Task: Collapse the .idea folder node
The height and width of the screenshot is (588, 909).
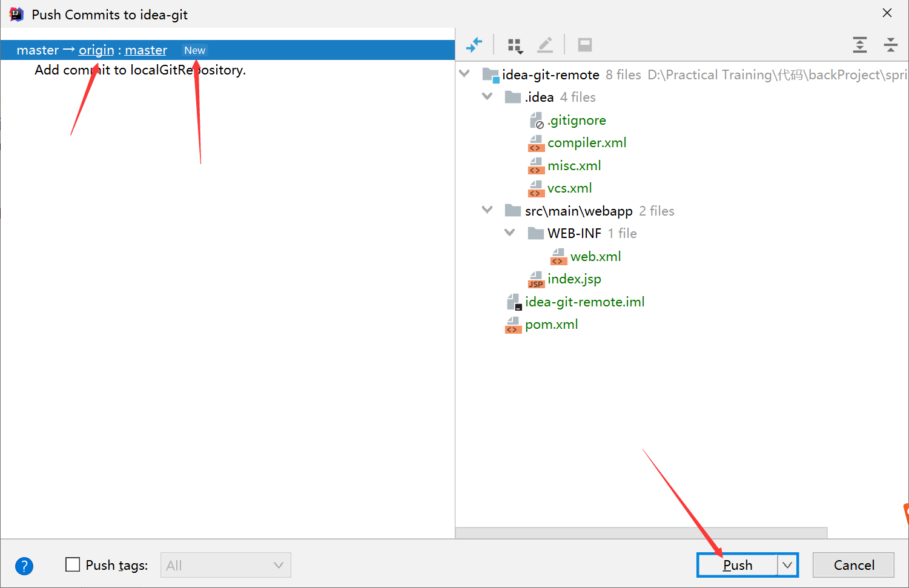Action: tap(487, 96)
